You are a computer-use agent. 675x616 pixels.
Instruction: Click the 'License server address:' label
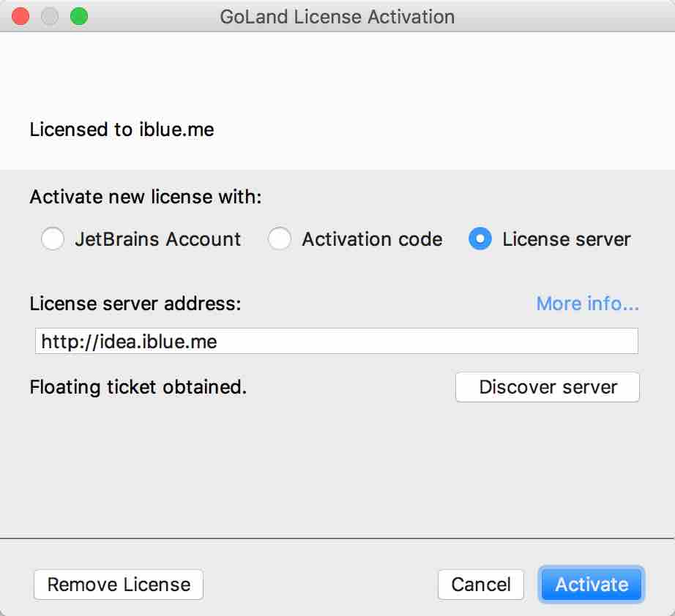(135, 304)
